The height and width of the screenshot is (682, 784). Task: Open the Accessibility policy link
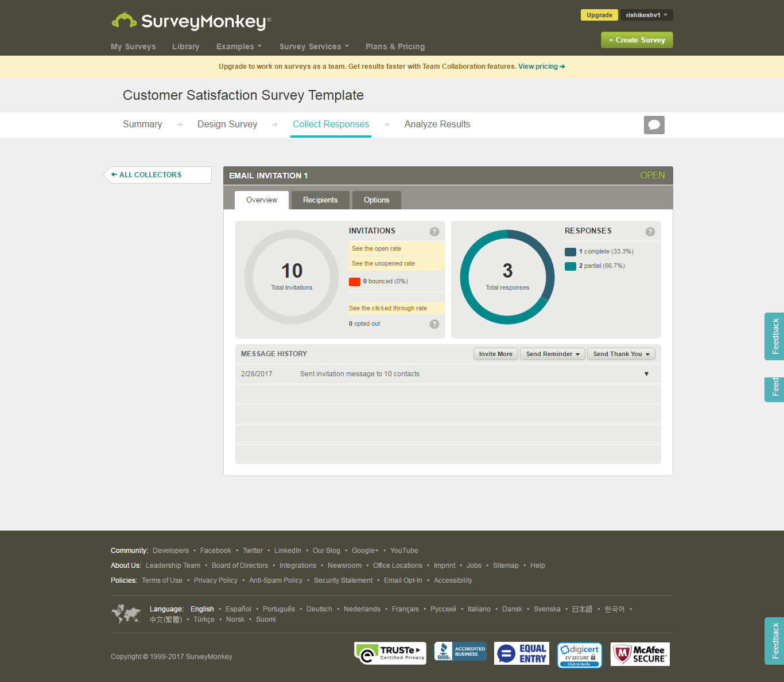[x=453, y=580]
